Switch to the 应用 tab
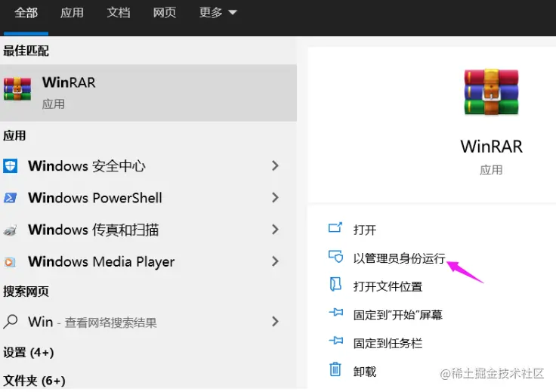The height and width of the screenshot is (392, 556). (x=72, y=13)
